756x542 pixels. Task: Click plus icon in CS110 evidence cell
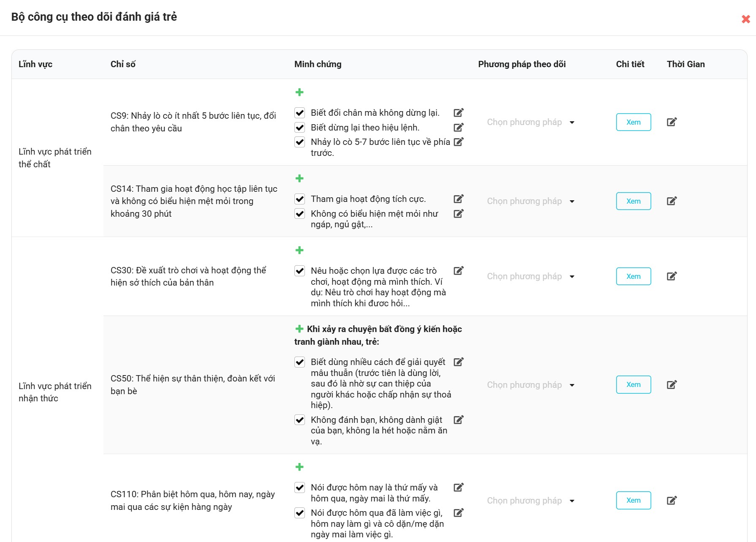pos(299,467)
